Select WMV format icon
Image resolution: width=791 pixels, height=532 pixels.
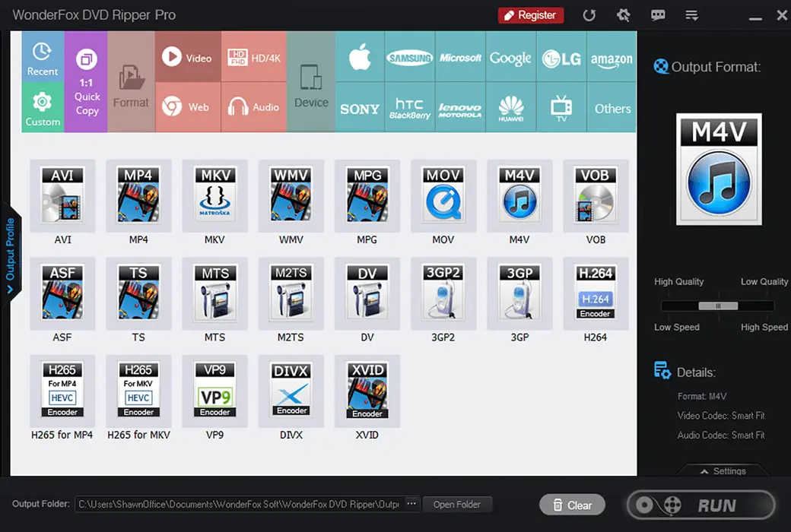click(x=291, y=195)
